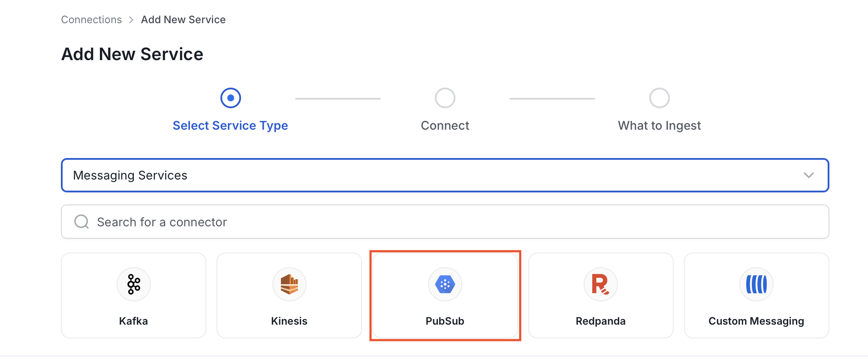
Task: Click the Kafka logo icon
Action: [134, 284]
